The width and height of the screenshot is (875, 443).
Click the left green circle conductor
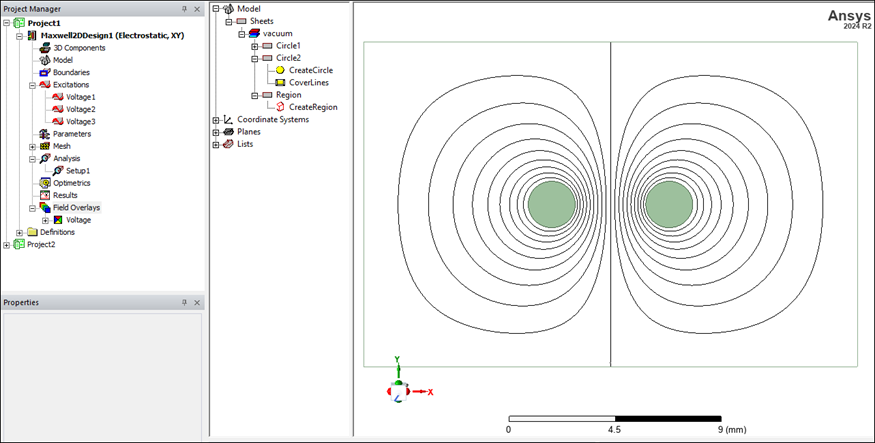[x=551, y=204]
